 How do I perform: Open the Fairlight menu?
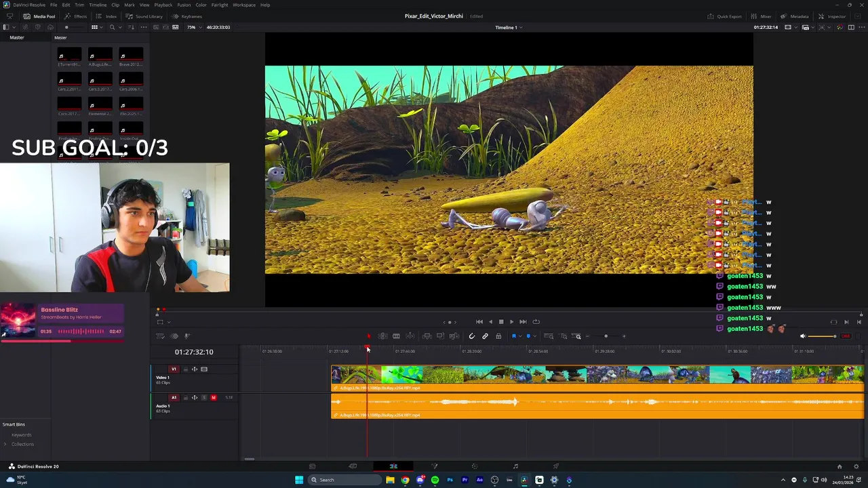point(220,5)
